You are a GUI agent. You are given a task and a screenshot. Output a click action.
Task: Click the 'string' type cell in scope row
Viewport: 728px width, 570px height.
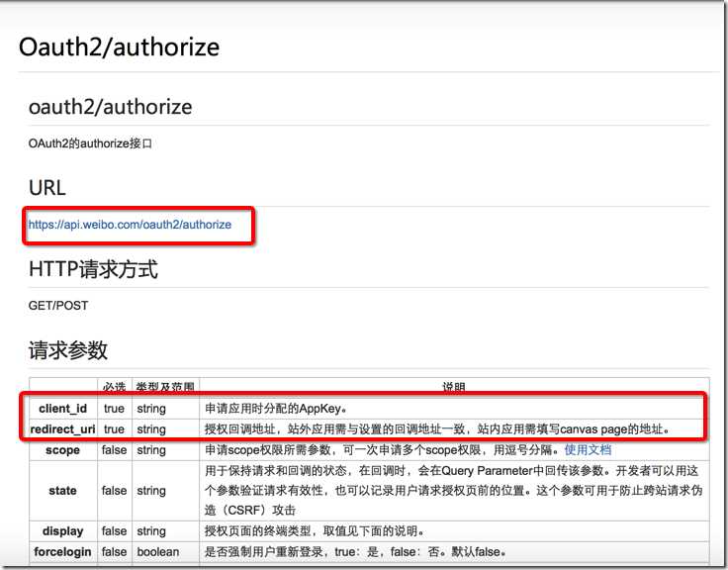pos(166,450)
